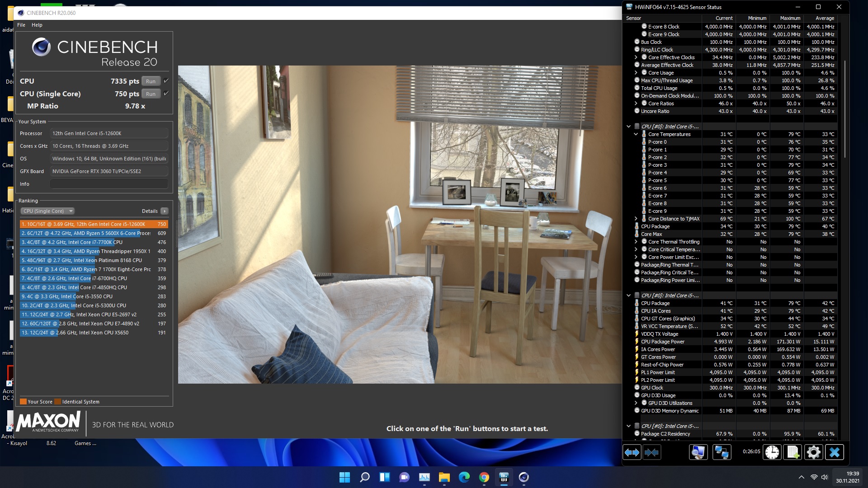The width and height of the screenshot is (868, 488).
Task: Select the Threadripper 1950X ranking row
Action: pyautogui.click(x=94, y=251)
